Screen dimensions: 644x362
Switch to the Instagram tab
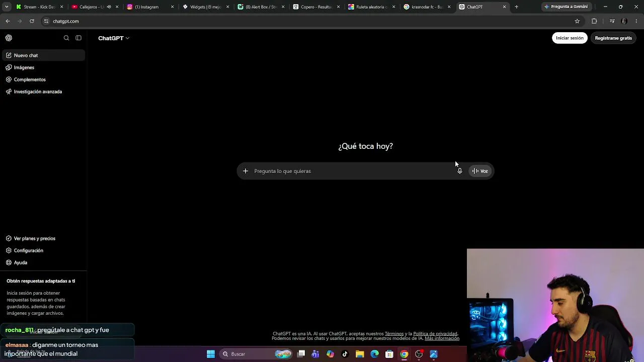click(x=150, y=7)
